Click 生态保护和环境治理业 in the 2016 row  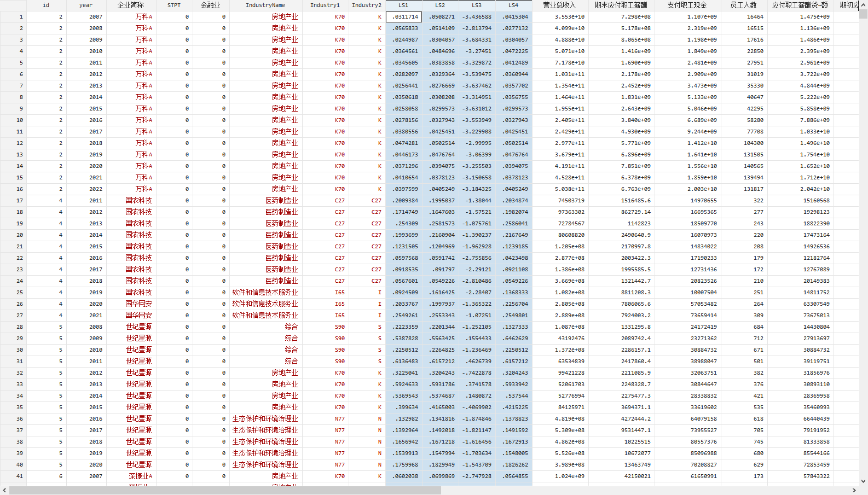(x=265, y=419)
